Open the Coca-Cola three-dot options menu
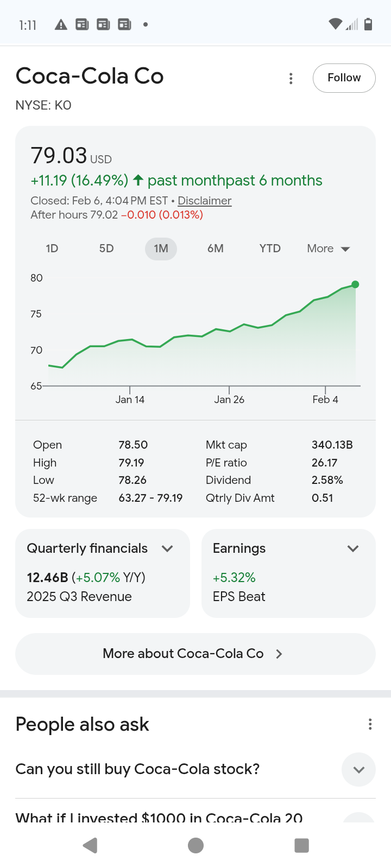The image size is (391, 868). click(291, 79)
